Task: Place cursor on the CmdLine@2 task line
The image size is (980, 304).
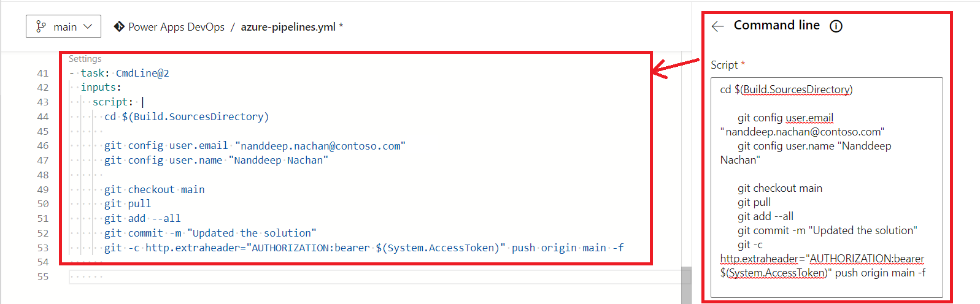Action: (142, 73)
